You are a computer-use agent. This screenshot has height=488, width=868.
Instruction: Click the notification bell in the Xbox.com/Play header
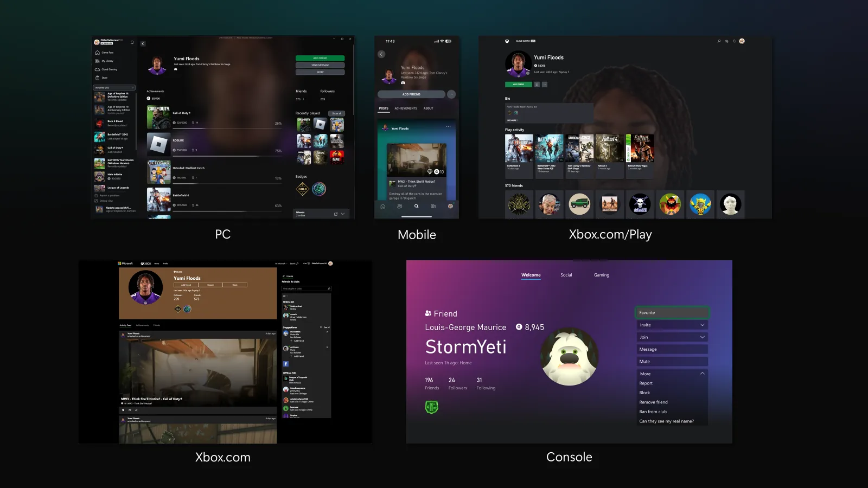[735, 41]
